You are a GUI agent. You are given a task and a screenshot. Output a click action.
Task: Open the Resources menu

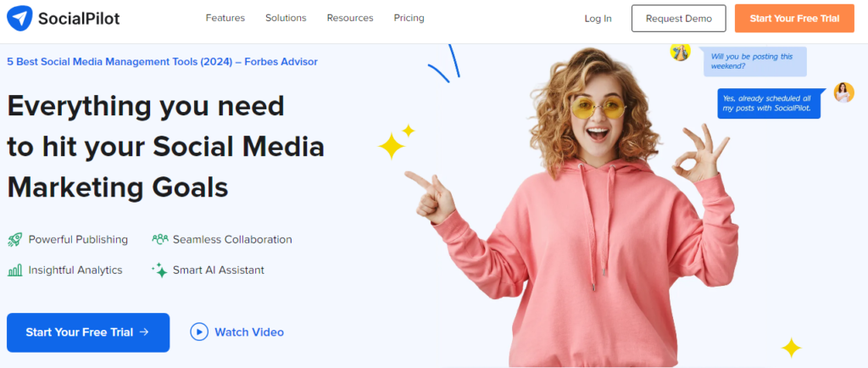tap(350, 19)
